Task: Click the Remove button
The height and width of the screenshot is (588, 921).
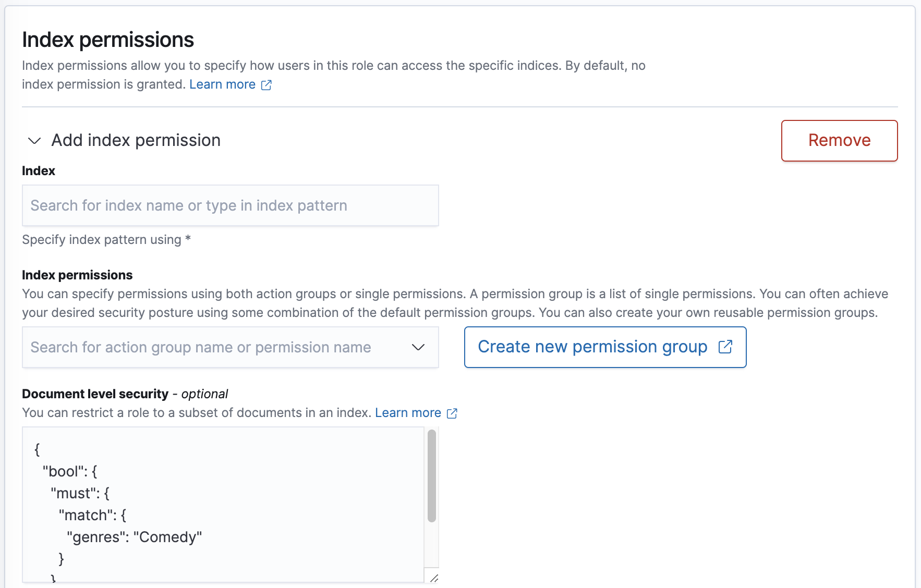Action: click(839, 140)
